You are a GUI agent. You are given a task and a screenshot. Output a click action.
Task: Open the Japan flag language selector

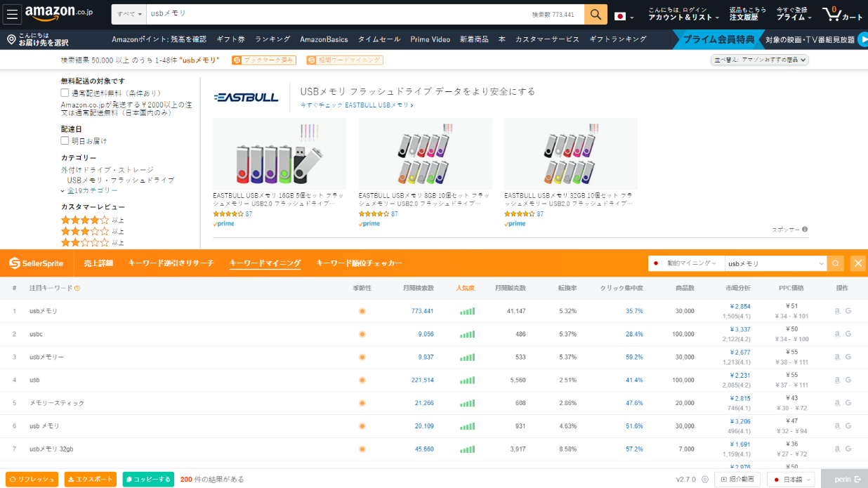click(x=624, y=16)
